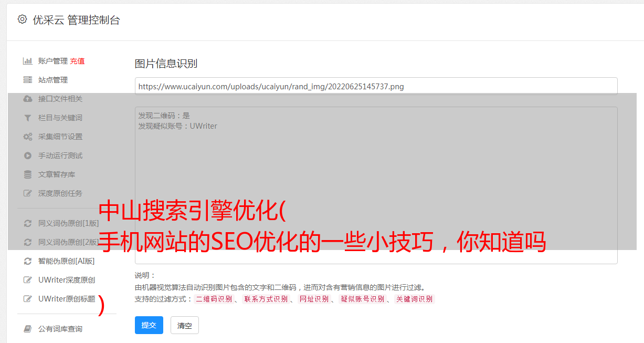Image resolution: width=644 pixels, height=343 pixels.
Task: Click the 关键词识别 tag
Action: click(x=414, y=299)
